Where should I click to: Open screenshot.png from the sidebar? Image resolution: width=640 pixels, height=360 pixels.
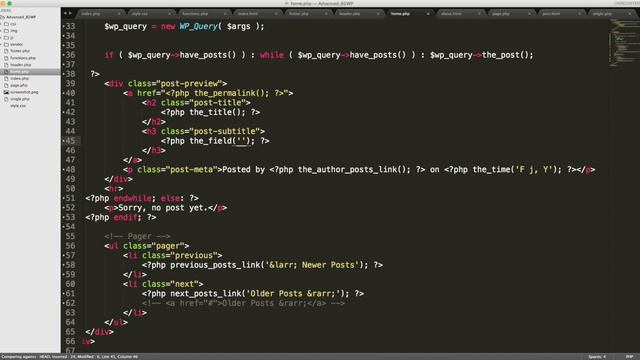24,92
